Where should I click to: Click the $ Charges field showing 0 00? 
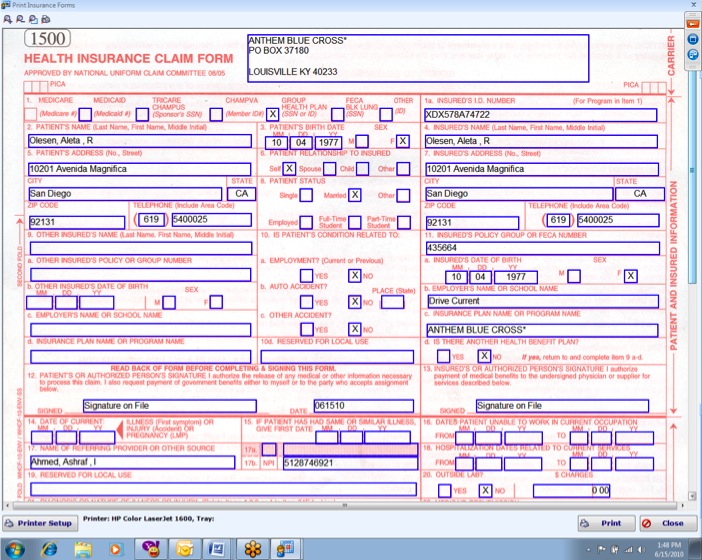pyautogui.click(x=571, y=491)
